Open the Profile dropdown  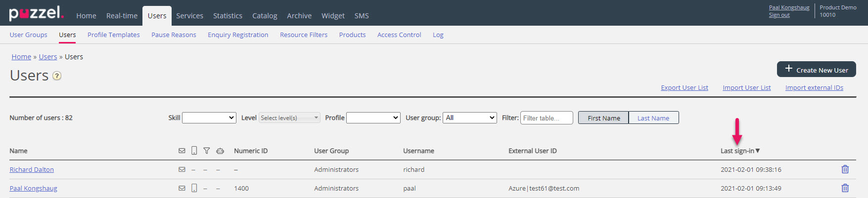(373, 118)
